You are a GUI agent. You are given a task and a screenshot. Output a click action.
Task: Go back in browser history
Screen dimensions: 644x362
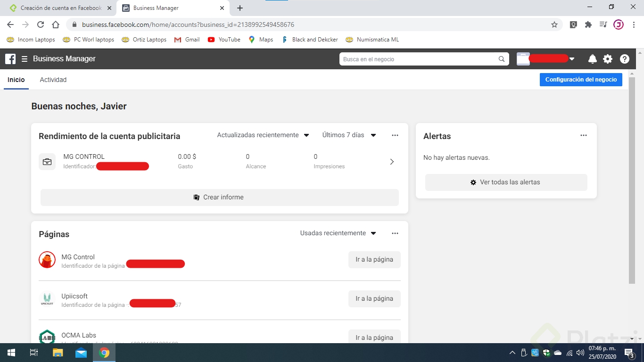[10, 25]
